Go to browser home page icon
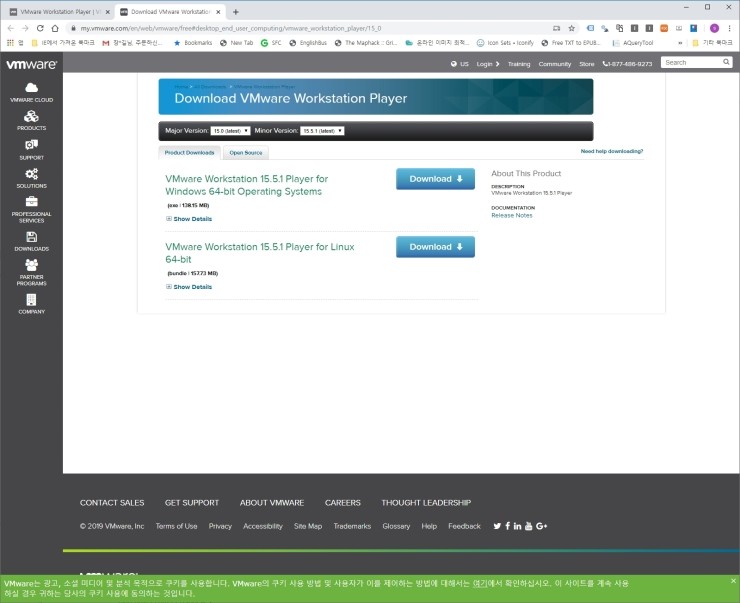This screenshot has width=740, height=603. point(55,28)
